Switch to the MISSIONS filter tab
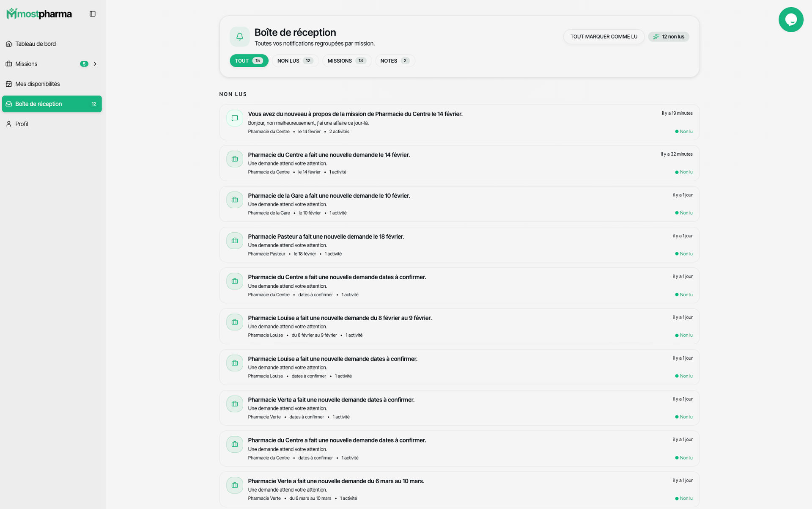 point(346,61)
